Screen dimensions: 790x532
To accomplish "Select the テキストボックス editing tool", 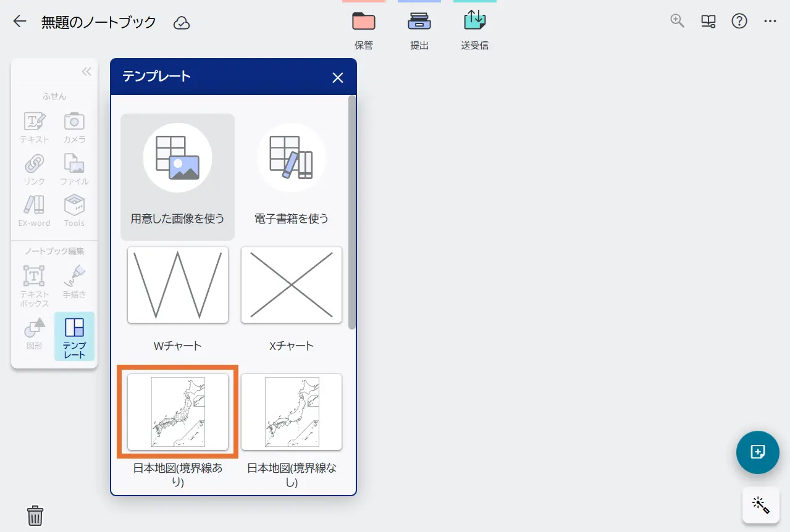I will pos(34,286).
